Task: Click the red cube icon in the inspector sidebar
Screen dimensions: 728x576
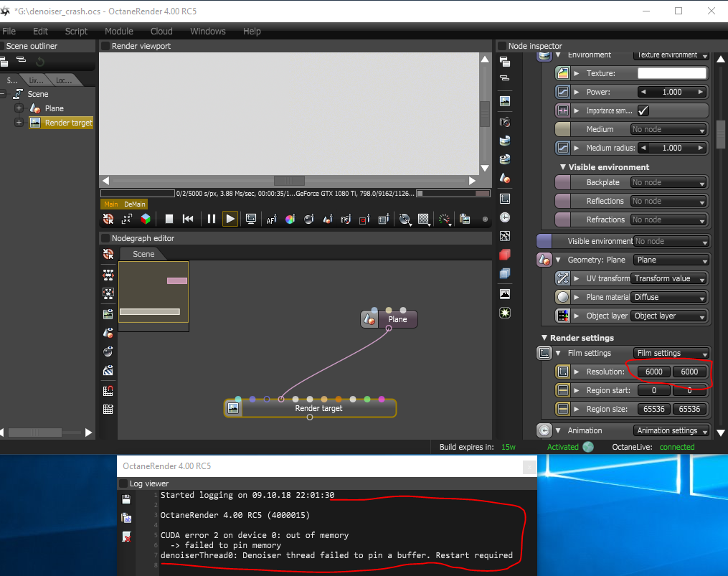Action: (x=505, y=255)
